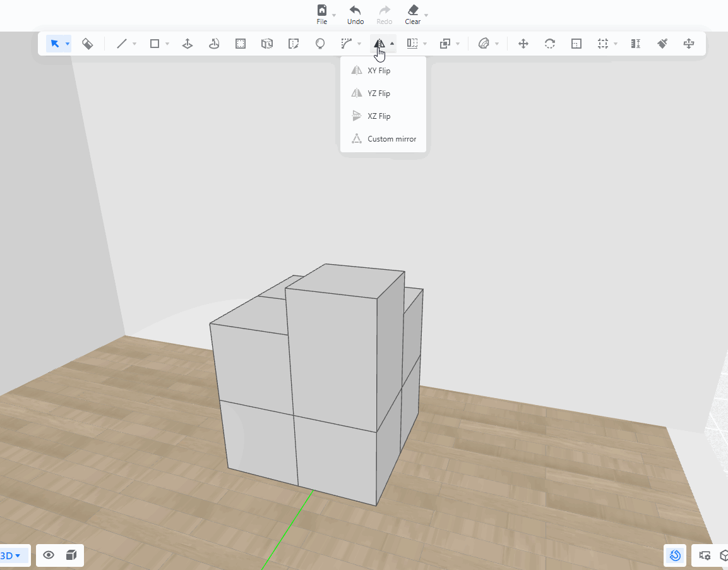Toggle the blue snap magnet button

point(675,555)
